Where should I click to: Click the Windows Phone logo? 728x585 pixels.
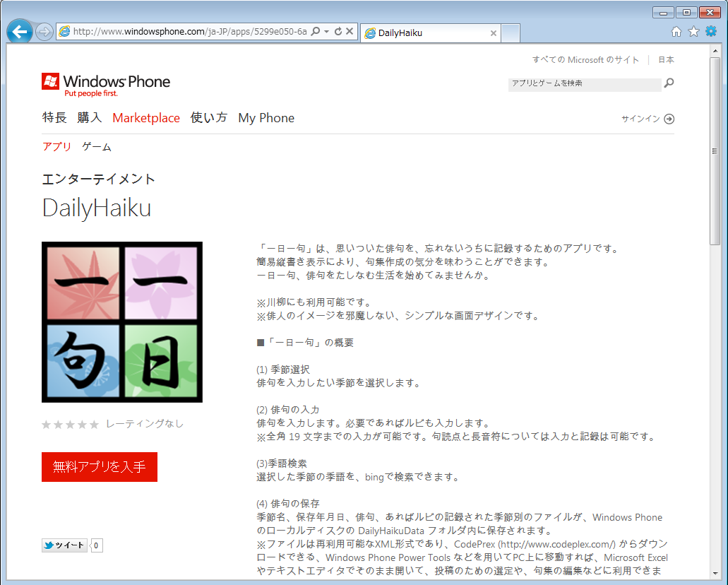[x=106, y=85]
